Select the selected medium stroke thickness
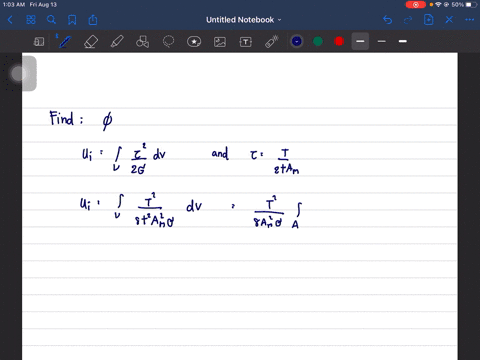The image size is (480, 360). click(360, 41)
